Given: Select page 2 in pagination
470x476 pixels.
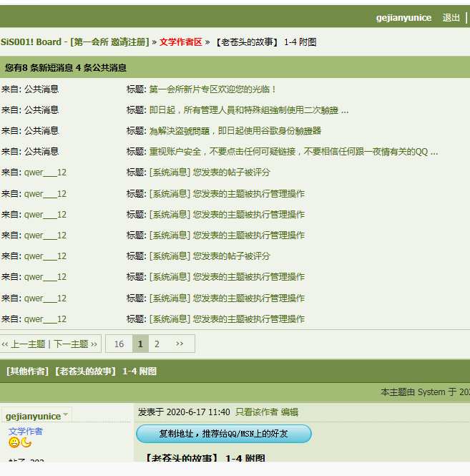Looking at the screenshot, I should [157, 344].
